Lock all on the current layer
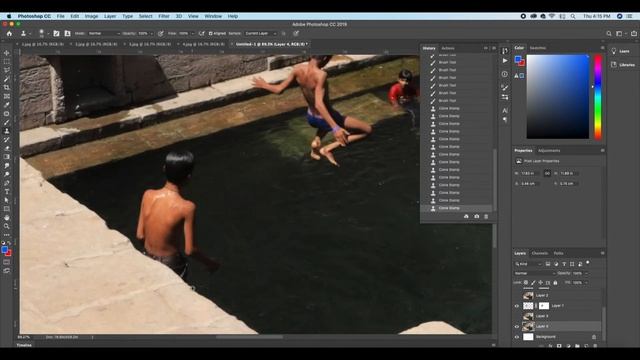Screen dimensions: 640x360 (x=555, y=282)
